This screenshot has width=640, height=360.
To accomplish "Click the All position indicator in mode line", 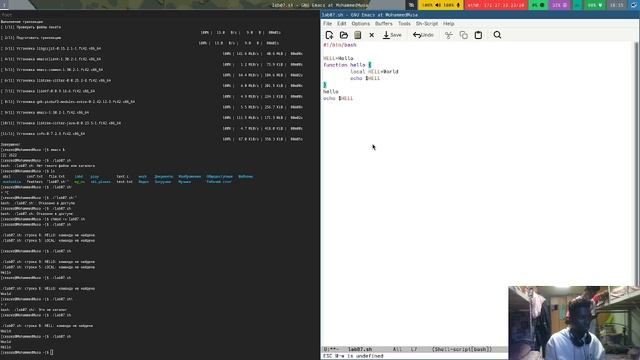I will tap(397, 349).
